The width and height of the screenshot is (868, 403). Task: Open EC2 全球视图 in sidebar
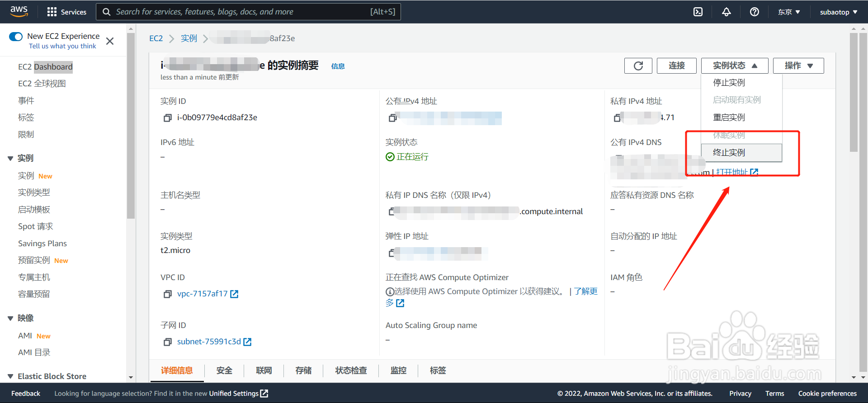pos(42,84)
